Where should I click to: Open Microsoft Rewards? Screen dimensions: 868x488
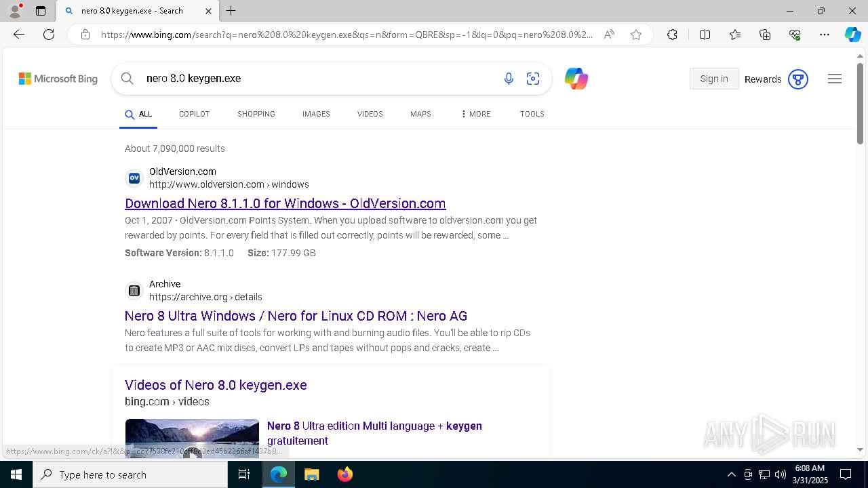click(776, 79)
